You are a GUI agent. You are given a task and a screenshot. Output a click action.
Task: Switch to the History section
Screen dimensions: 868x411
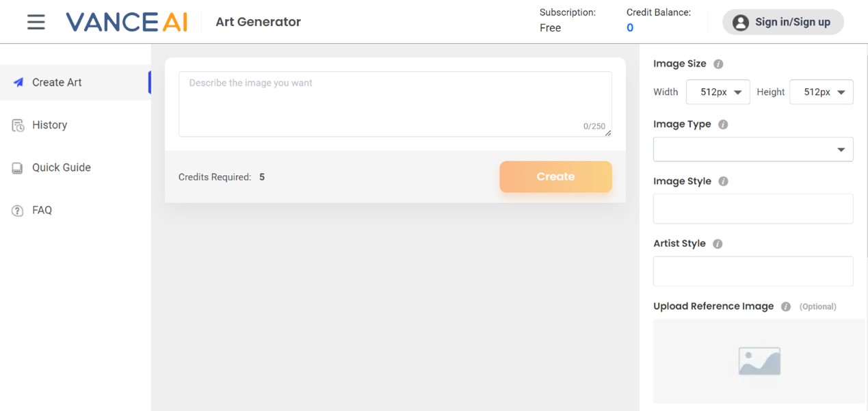(51, 124)
